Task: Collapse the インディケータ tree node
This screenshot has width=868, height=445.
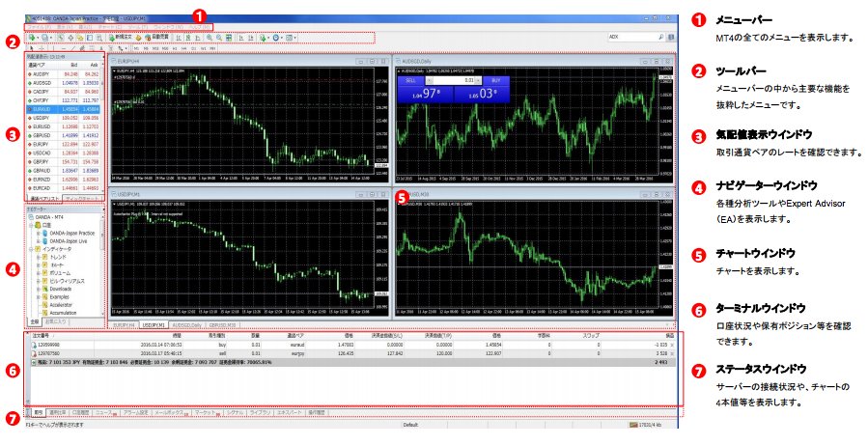Action: [32, 249]
